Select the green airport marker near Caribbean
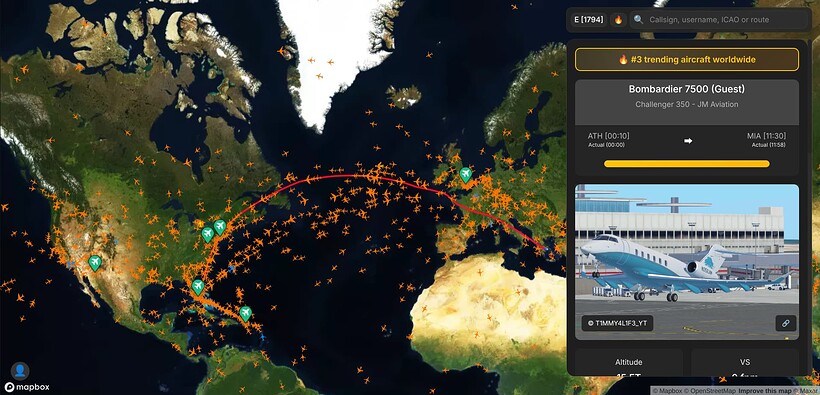The image size is (820, 395). (245, 314)
